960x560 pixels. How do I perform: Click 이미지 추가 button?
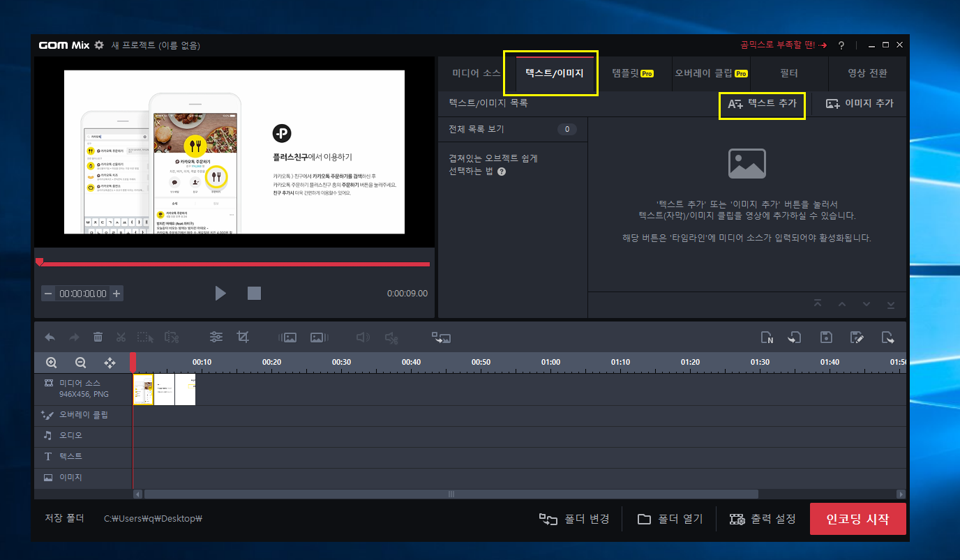[860, 103]
